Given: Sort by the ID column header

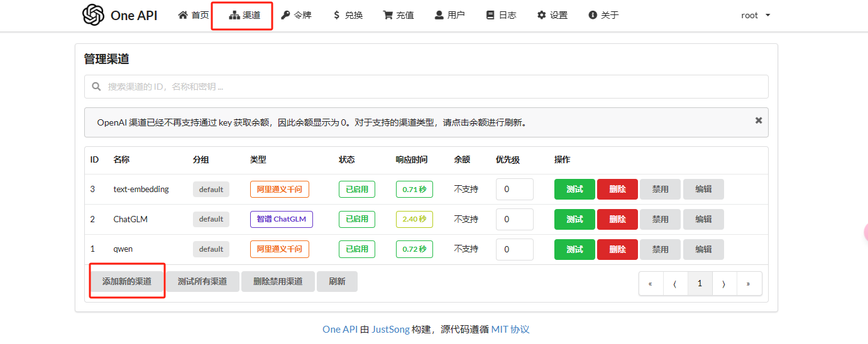Looking at the screenshot, I should [94, 159].
